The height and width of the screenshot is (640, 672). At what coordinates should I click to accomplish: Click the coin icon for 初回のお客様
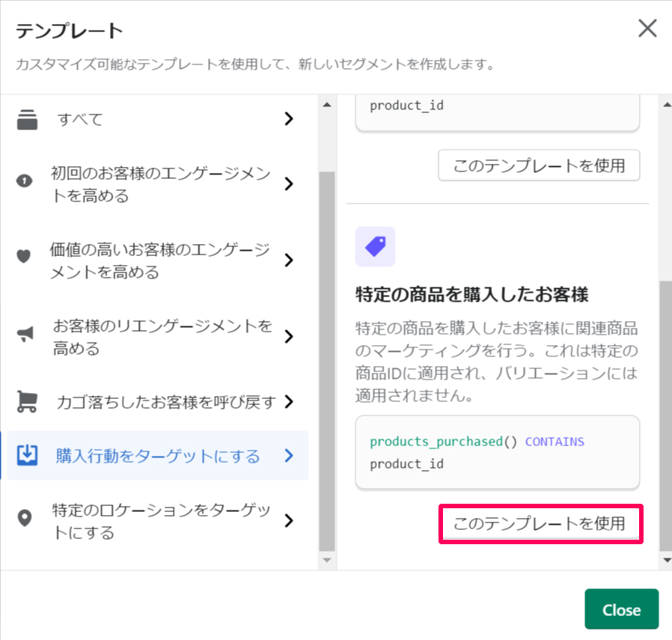[x=25, y=183]
